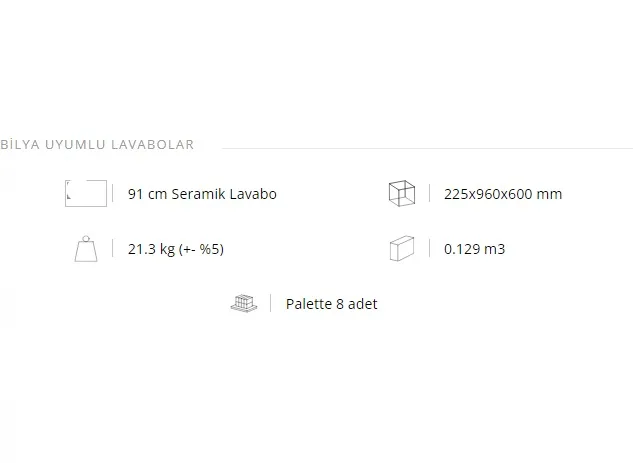Select the 'mm' unit after dimensions
Viewport: 633px width, 463px height.
549,195
